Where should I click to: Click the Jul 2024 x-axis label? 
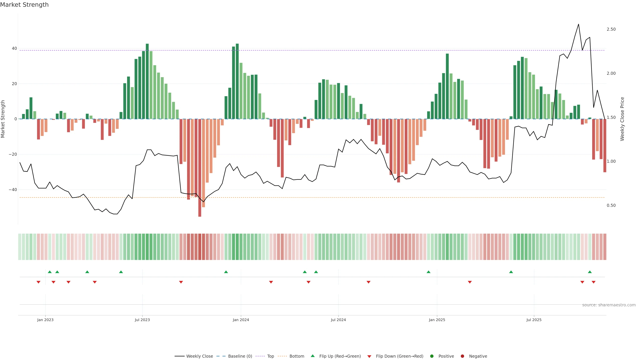tap(338, 320)
